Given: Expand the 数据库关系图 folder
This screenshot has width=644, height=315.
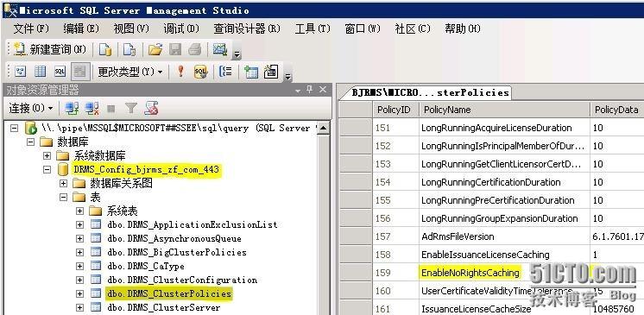Looking at the screenshot, I should click(63, 183).
